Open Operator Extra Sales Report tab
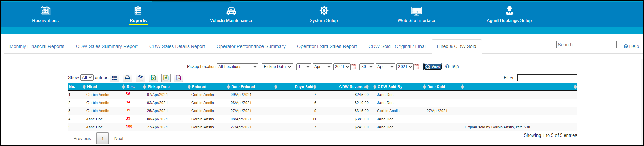Image resolution: width=644 pixels, height=146 pixels. 327,46
